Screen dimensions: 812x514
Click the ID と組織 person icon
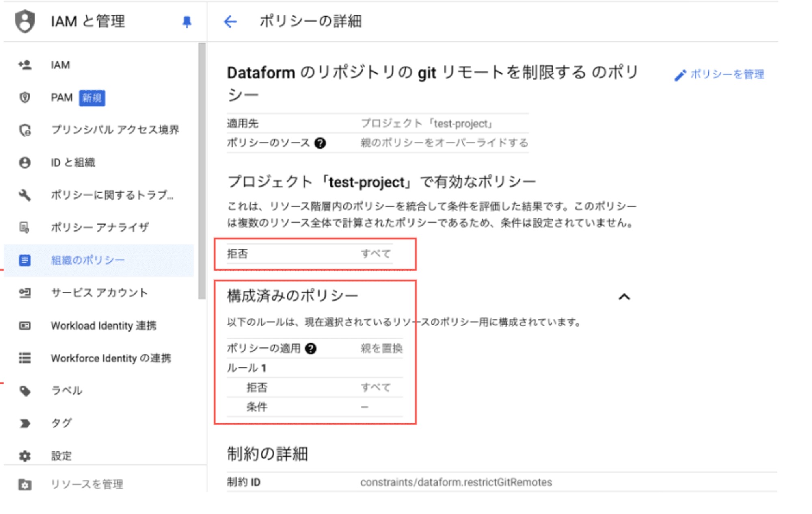point(25,163)
